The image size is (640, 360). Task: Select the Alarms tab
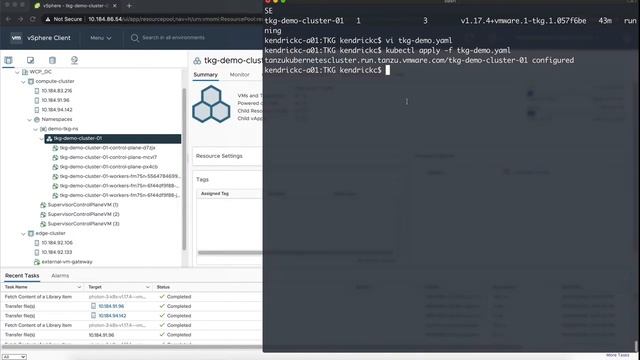(60, 276)
